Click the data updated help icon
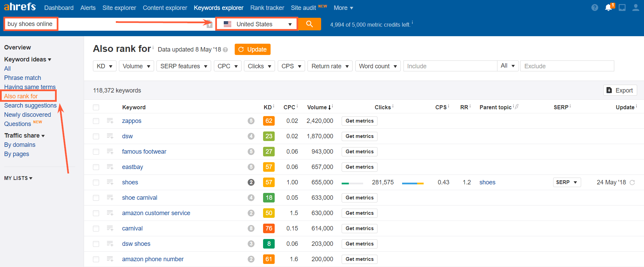 pos(225,50)
